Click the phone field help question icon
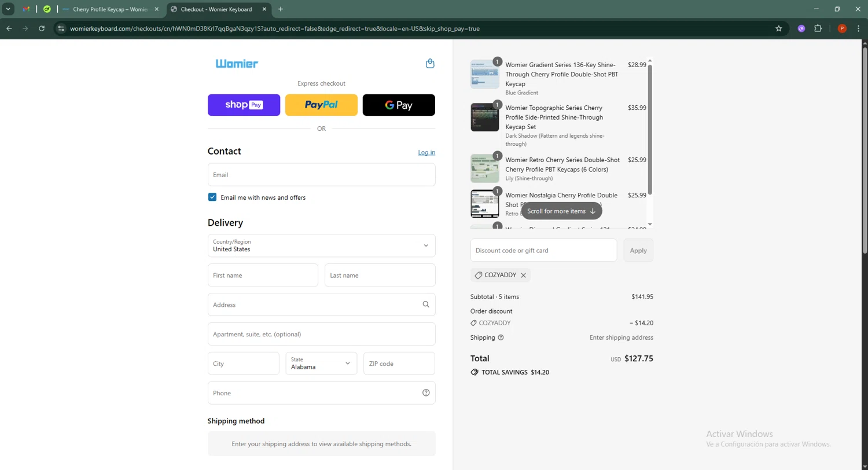868x470 pixels. tap(426, 392)
